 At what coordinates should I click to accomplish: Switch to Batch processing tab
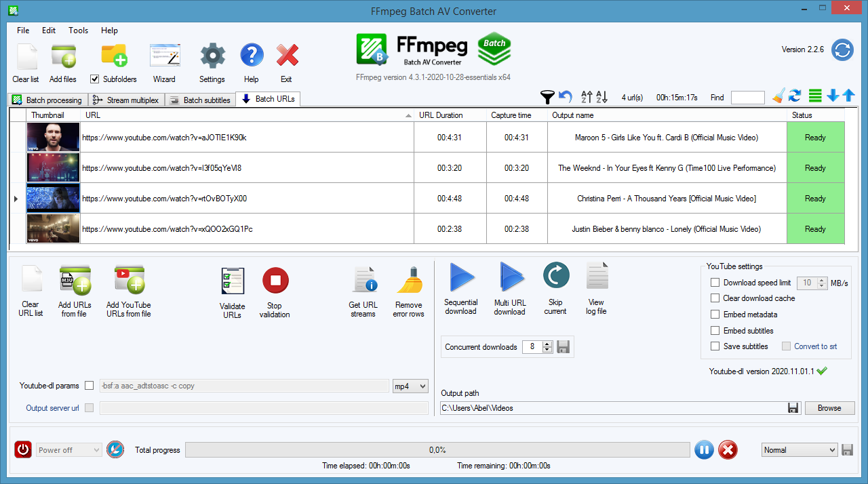click(48, 100)
